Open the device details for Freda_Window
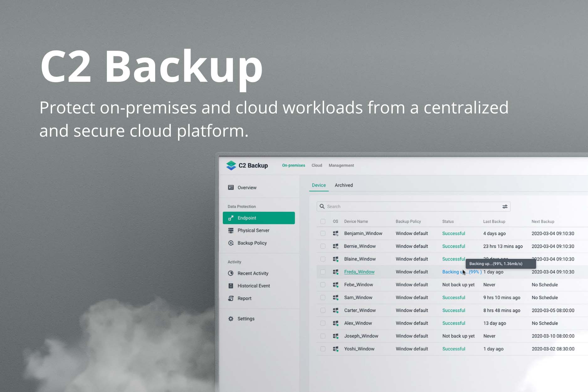588x392 pixels. tap(359, 272)
